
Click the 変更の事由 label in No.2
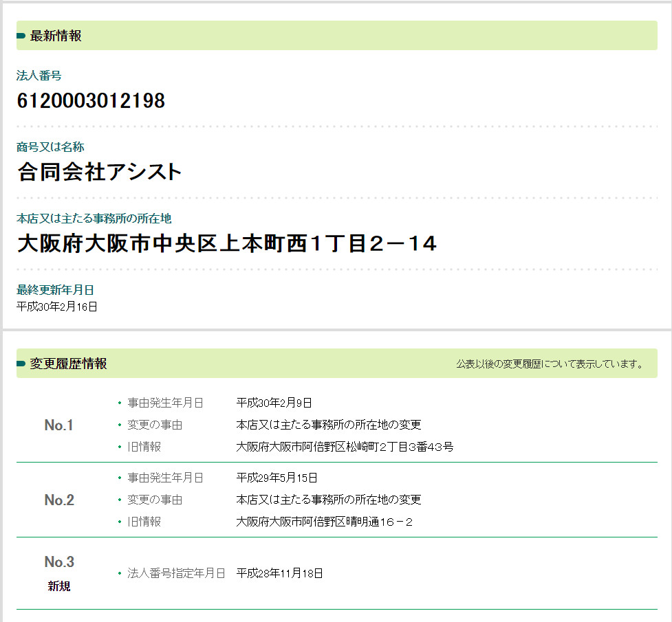pyautogui.click(x=155, y=500)
